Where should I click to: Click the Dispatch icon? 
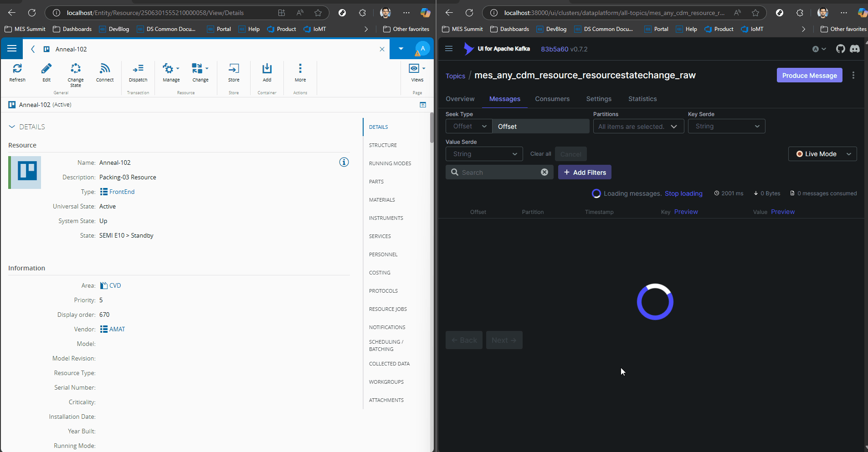click(x=138, y=69)
